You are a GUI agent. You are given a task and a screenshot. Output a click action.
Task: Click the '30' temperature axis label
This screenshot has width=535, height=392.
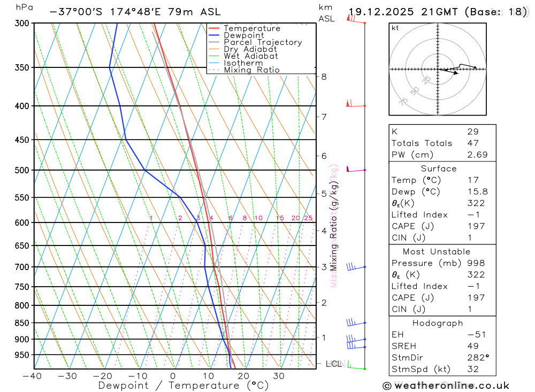(279, 376)
